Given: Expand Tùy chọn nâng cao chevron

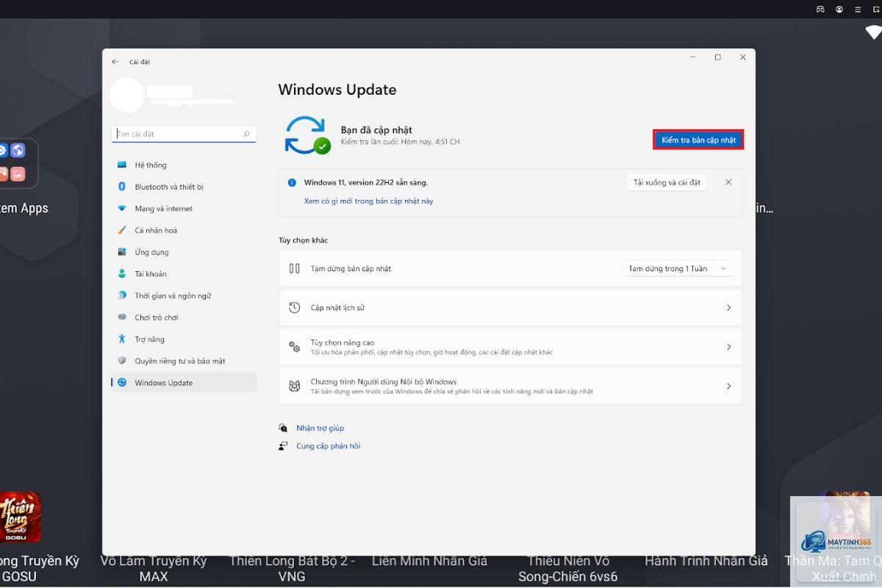Looking at the screenshot, I should click(x=728, y=347).
